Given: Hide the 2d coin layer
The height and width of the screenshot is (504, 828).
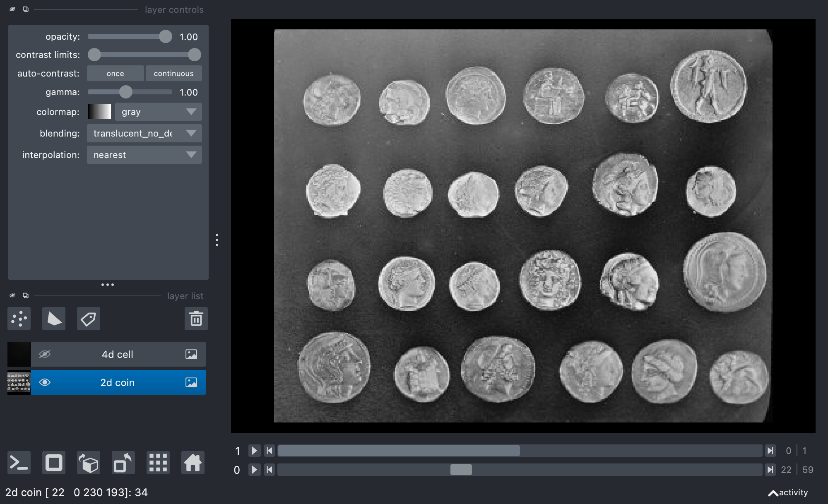Looking at the screenshot, I should (x=45, y=382).
